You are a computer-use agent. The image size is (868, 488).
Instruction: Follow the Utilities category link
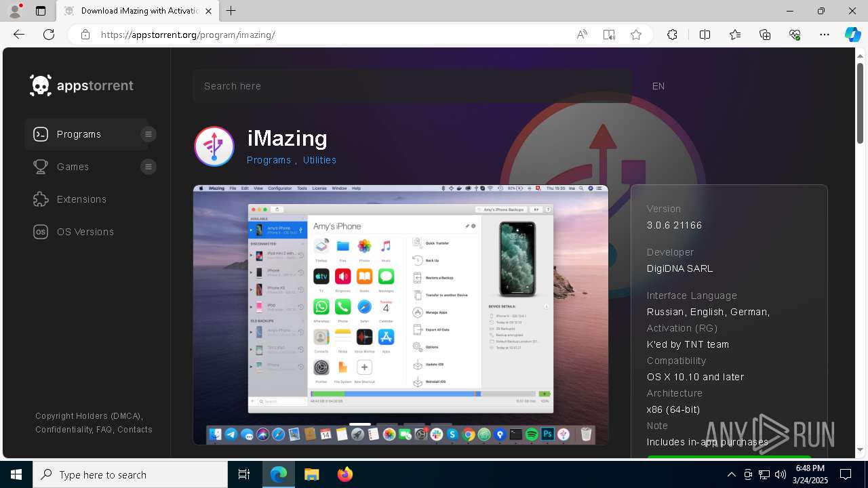[x=319, y=160]
